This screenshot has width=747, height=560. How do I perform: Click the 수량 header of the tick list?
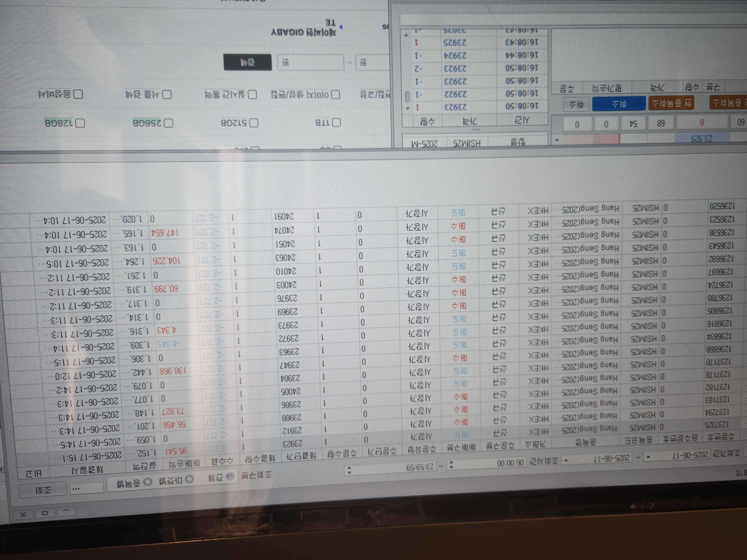point(428,122)
